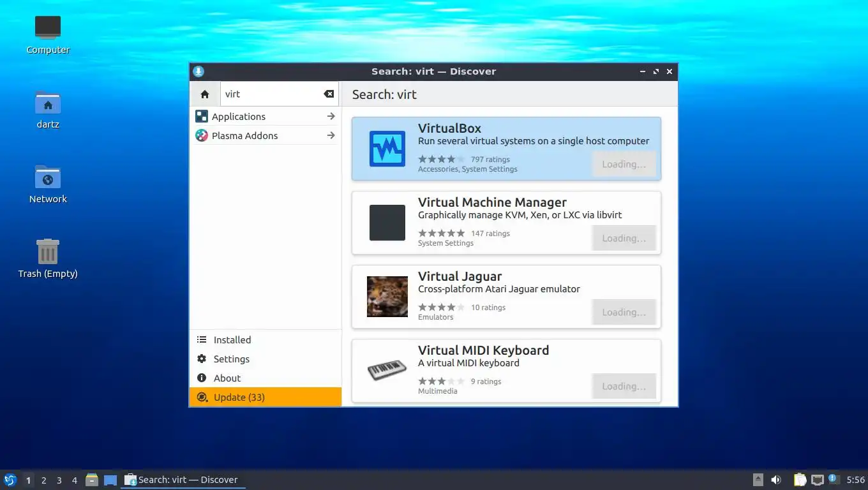Click the Update refresh icon in the sidebar
This screenshot has width=868, height=490.
pos(202,397)
